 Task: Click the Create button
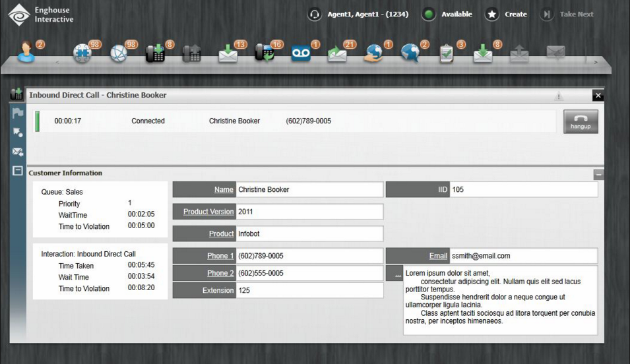[x=506, y=15]
